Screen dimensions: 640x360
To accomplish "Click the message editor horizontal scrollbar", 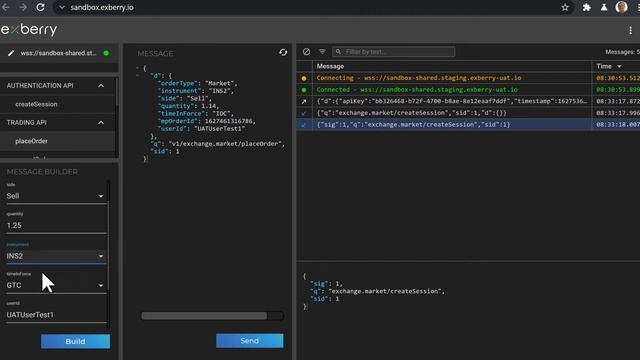I will [204, 316].
